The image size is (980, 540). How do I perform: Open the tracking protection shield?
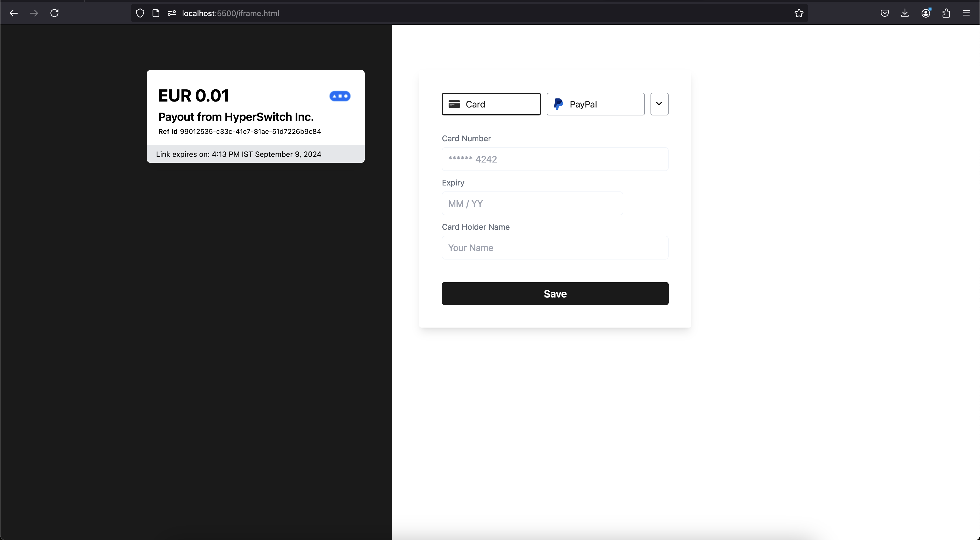(140, 13)
